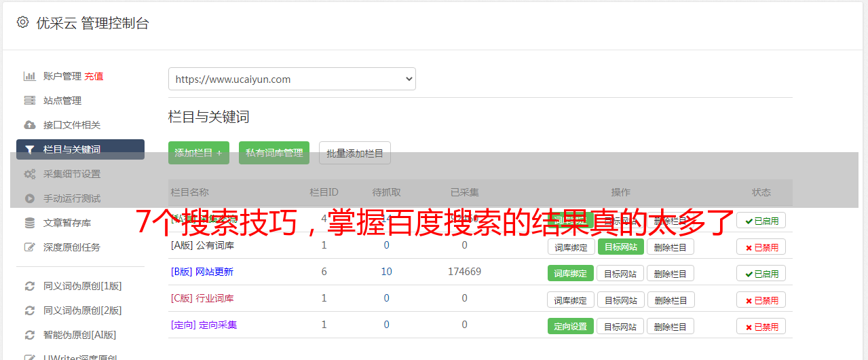Open 文章暂存库 in the sidebar

pyautogui.click(x=67, y=223)
